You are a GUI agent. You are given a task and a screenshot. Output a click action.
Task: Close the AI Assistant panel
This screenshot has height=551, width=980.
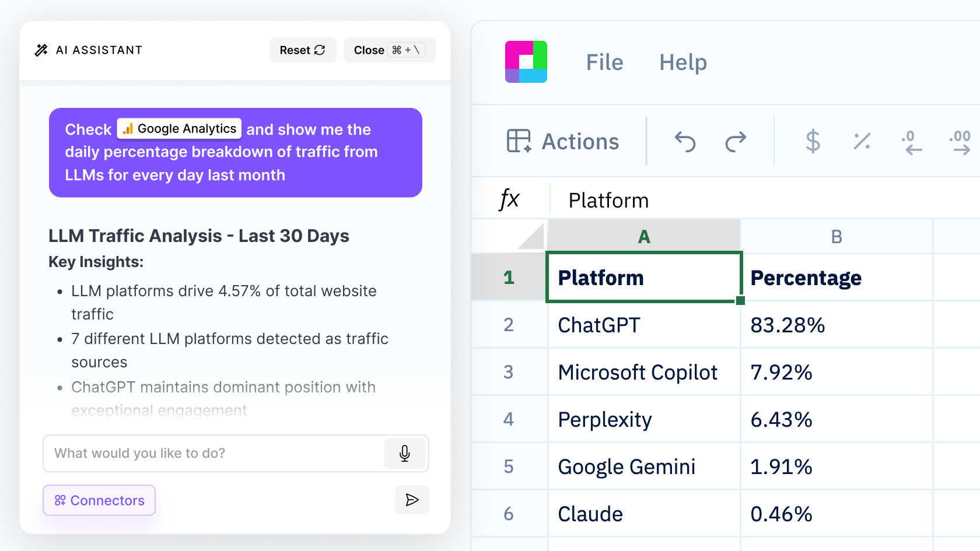389,50
